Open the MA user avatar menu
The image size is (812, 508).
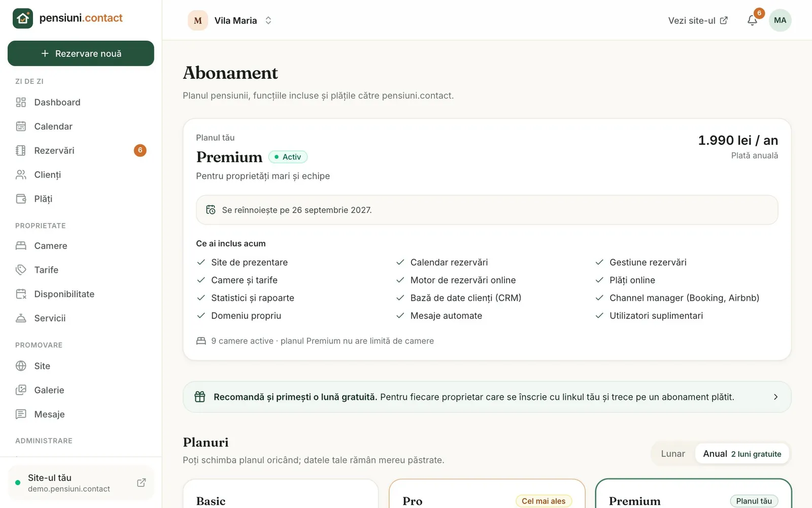tap(780, 20)
